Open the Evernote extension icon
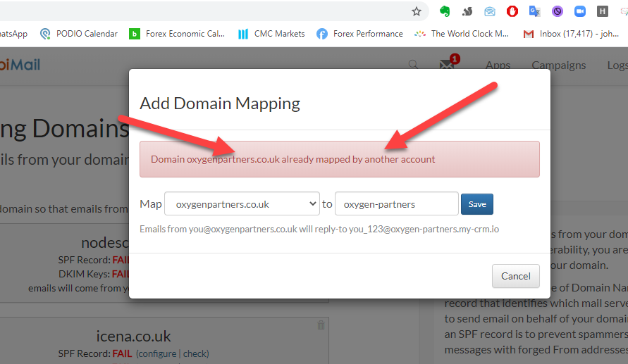 pyautogui.click(x=445, y=11)
